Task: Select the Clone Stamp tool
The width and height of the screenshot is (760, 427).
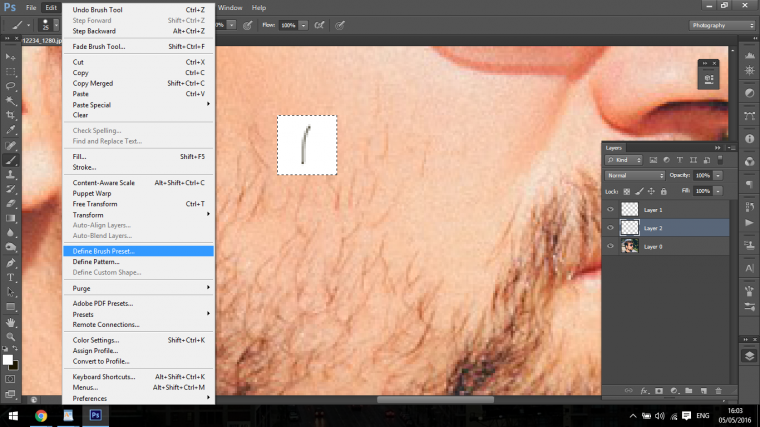Action: pos(10,174)
